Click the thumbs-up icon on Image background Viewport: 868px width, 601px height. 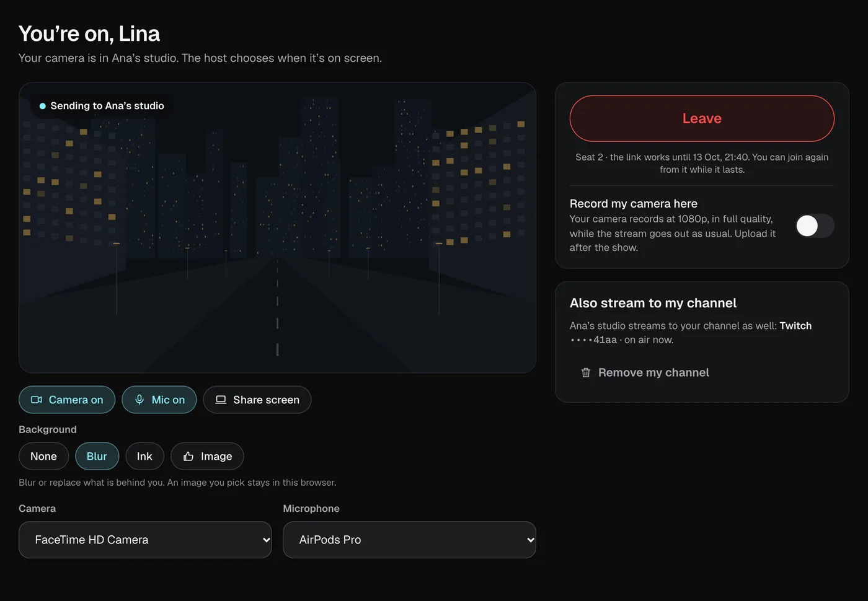tap(188, 456)
